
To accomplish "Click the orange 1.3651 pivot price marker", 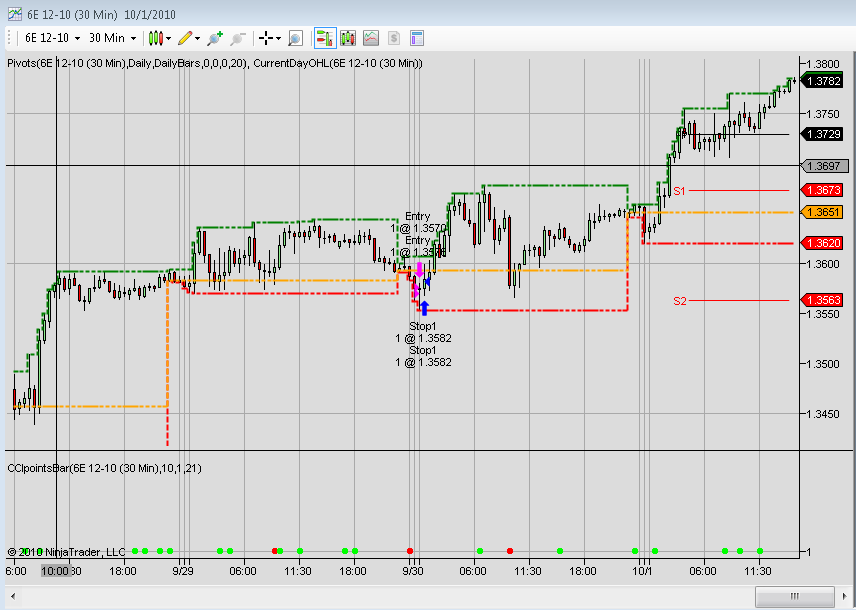I will point(822,212).
